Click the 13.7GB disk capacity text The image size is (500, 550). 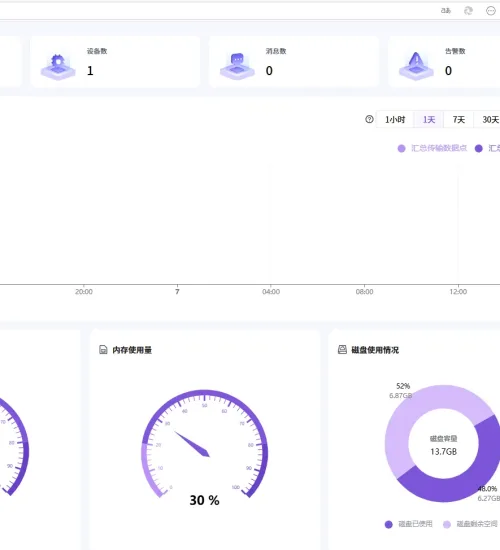point(444,452)
